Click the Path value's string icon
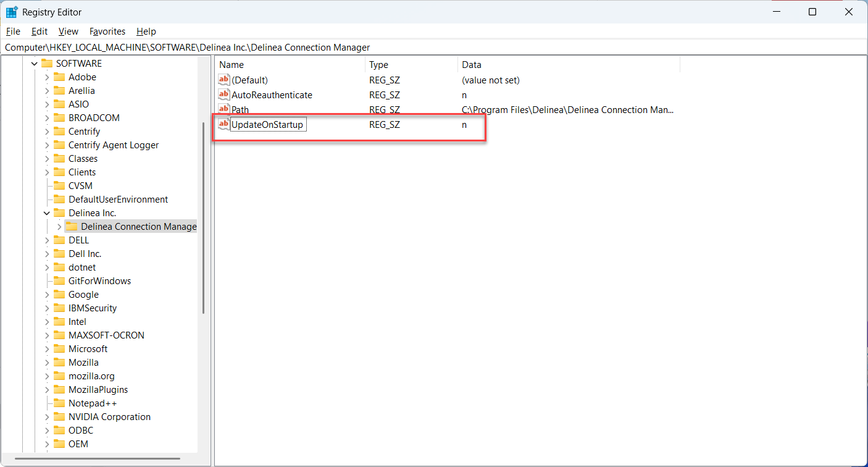This screenshot has width=868, height=467. tap(223, 110)
